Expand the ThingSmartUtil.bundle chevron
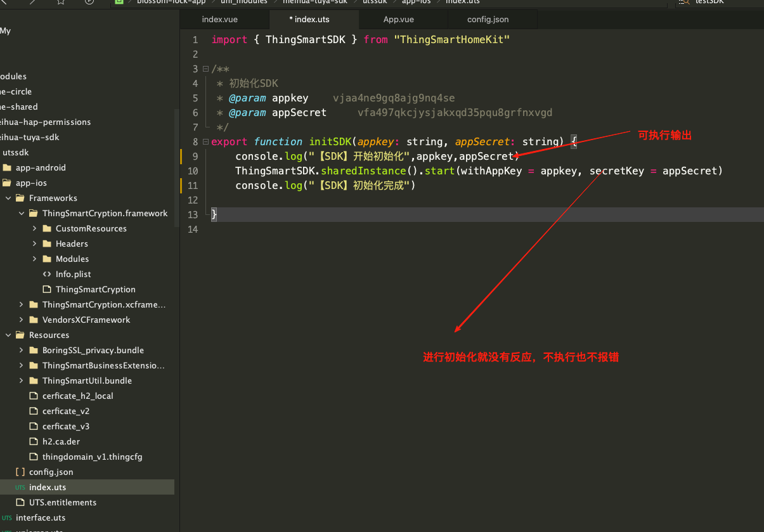Image resolution: width=764 pixels, height=532 pixels. pyautogui.click(x=22, y=381)
